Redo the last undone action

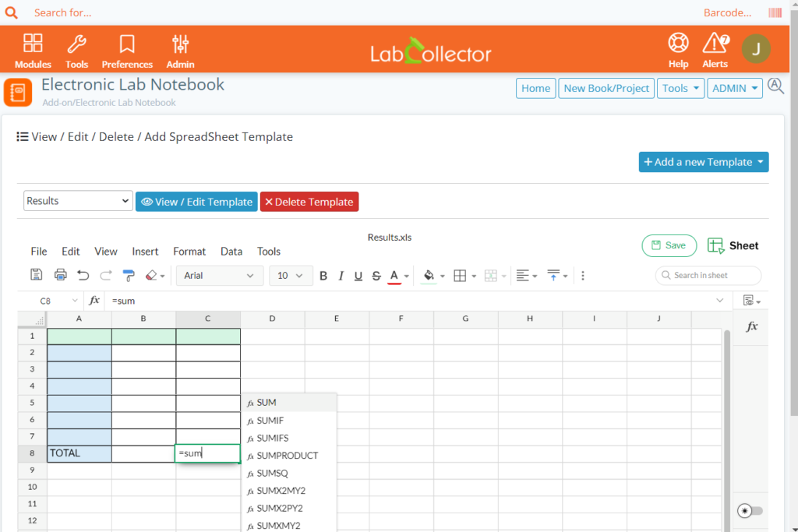point(106,275)
